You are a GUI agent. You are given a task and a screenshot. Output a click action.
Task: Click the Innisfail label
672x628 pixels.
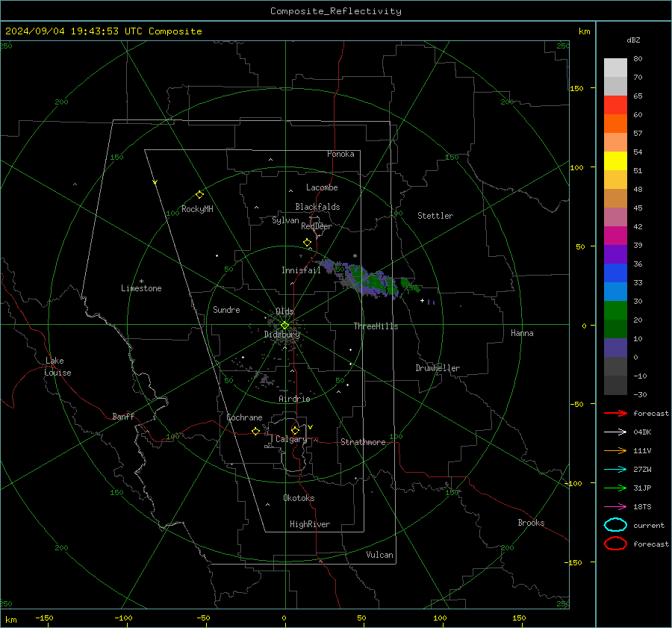pos(301,270)
